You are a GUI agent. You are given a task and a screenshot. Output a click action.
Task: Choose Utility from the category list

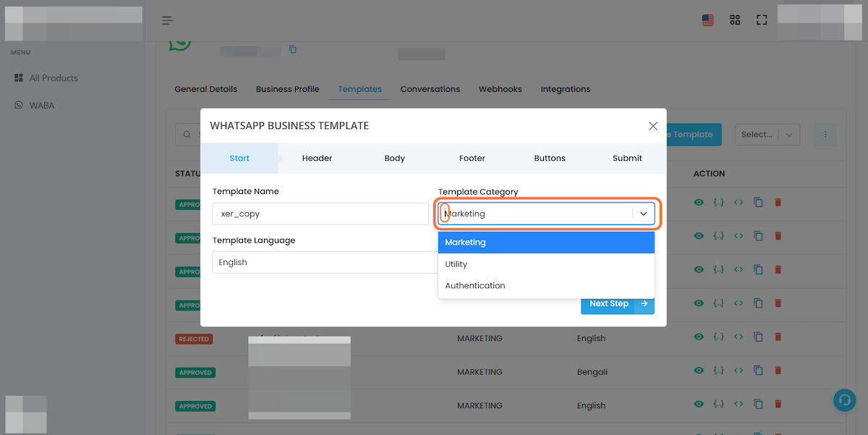pos(546,264)
